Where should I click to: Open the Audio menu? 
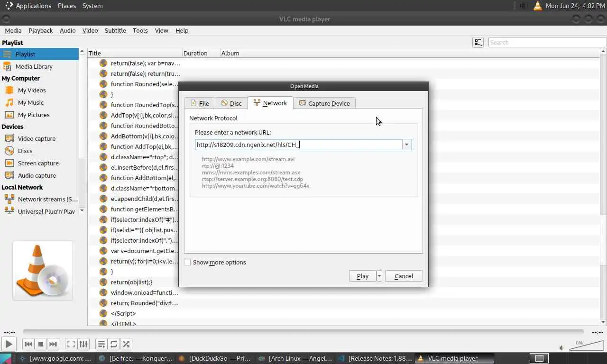67,30
